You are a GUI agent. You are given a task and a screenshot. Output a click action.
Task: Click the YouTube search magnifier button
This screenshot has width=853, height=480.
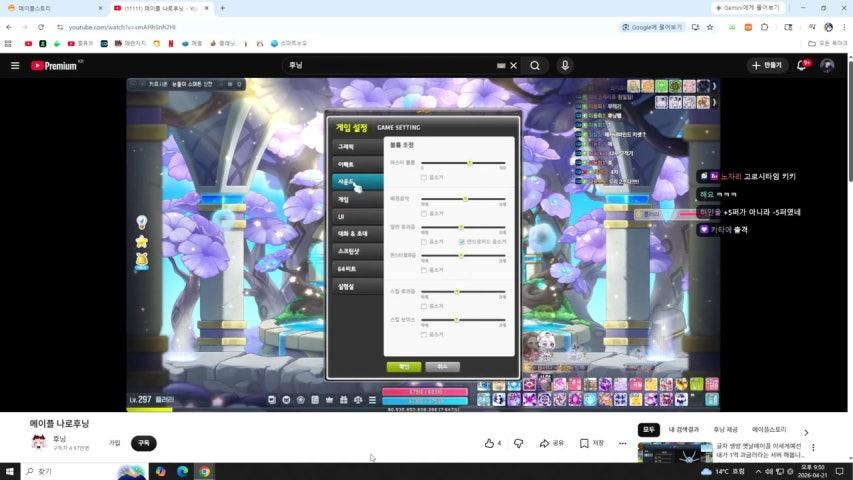(535, 65)
